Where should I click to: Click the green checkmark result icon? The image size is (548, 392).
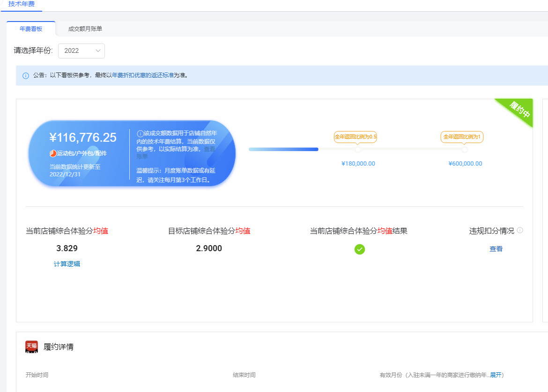coord(359,249)
